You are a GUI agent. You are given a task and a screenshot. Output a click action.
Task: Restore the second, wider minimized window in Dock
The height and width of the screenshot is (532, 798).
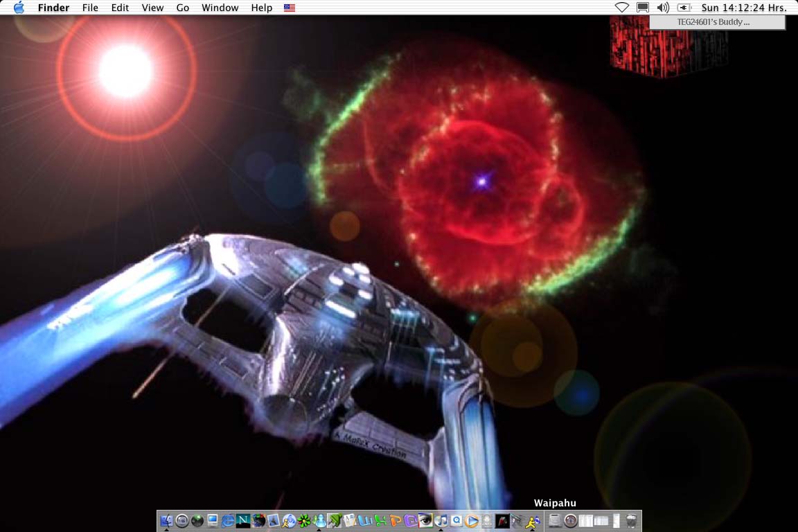click(x=601, y=521)
